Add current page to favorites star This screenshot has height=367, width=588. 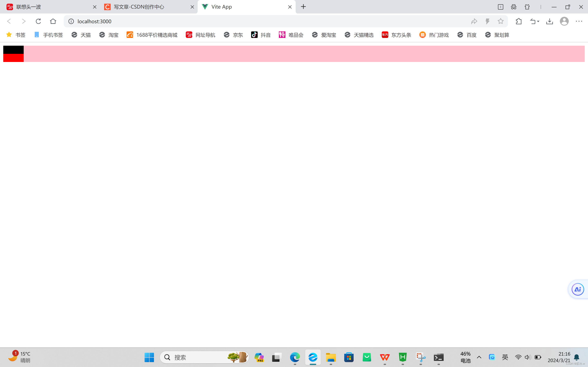(x=501, y=21)
